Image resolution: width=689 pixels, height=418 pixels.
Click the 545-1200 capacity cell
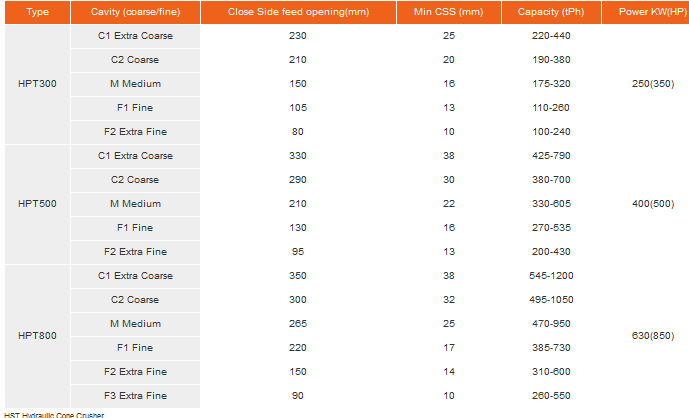(552, 276)
